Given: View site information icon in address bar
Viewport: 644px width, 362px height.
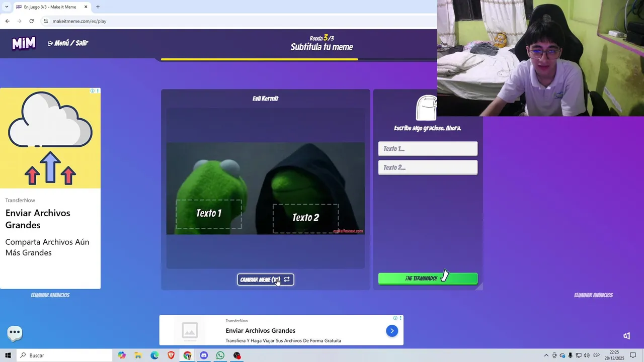Looking at the screenshot, I should 46,21.
